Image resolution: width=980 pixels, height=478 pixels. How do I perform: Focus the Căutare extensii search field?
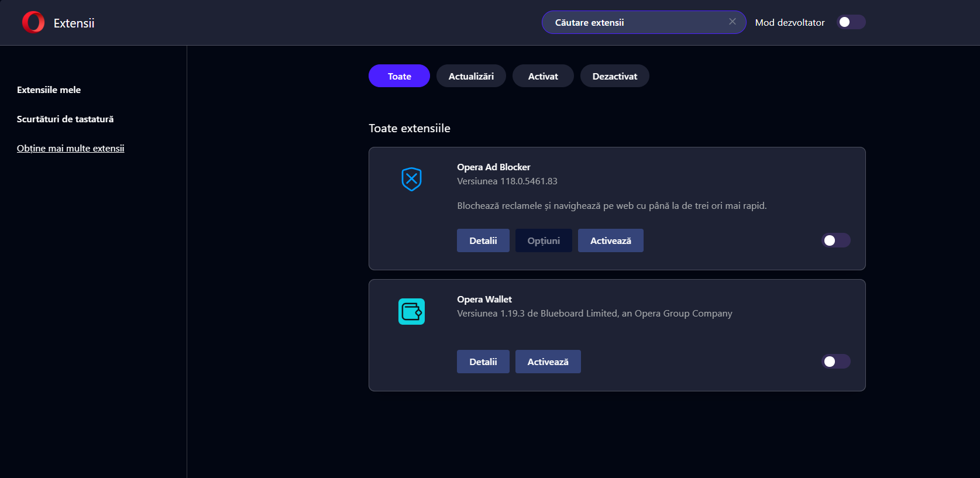[644, 22]
